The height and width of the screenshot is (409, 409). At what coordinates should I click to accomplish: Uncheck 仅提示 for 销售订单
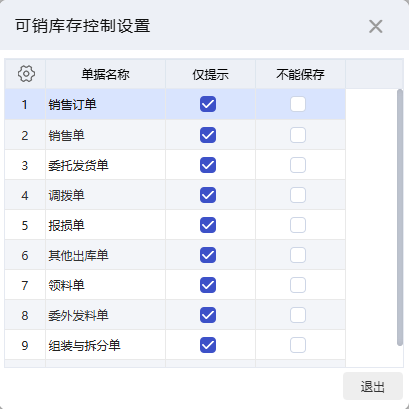tap(208, 104)
